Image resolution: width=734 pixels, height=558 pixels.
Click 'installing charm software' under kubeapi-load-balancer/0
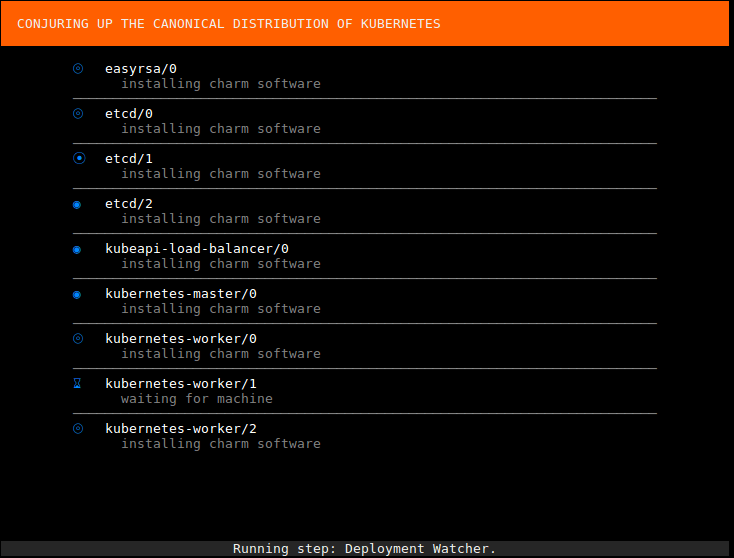click(x=221, y=264)
